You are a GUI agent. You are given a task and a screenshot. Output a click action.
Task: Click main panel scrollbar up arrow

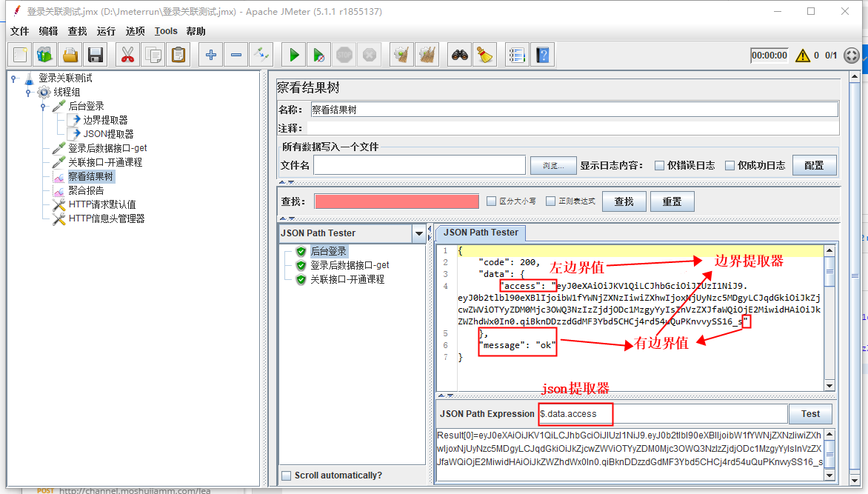855,76
